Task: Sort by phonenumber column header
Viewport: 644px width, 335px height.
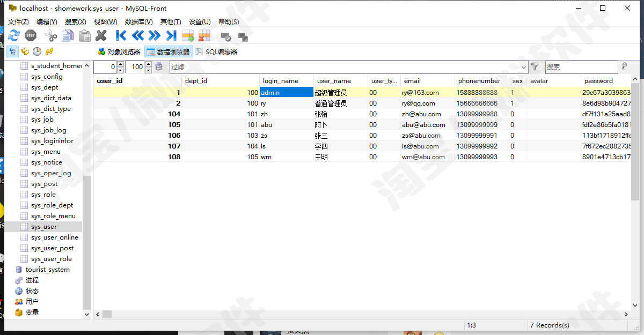Action: (x=482, y=81)
